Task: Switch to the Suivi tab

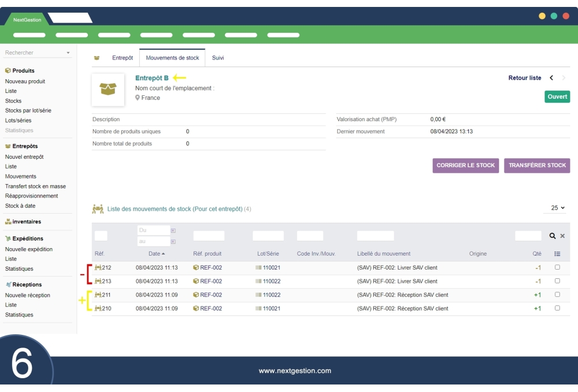Action: tap(218, 58)
